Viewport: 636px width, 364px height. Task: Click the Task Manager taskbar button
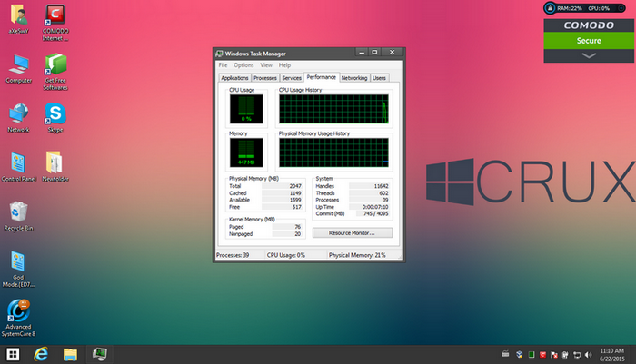point(99,354)
